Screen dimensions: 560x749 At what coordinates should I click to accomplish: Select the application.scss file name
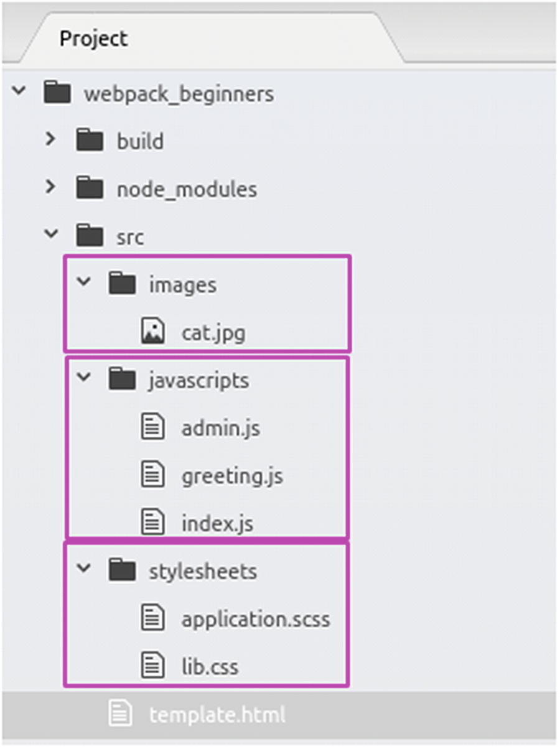click(256, 619)
